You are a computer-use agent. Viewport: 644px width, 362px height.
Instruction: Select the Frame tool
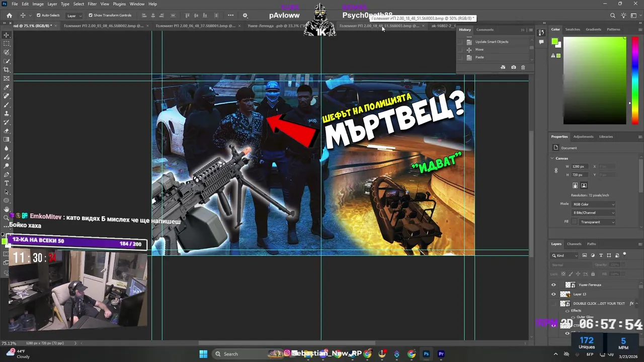[7, 78]
